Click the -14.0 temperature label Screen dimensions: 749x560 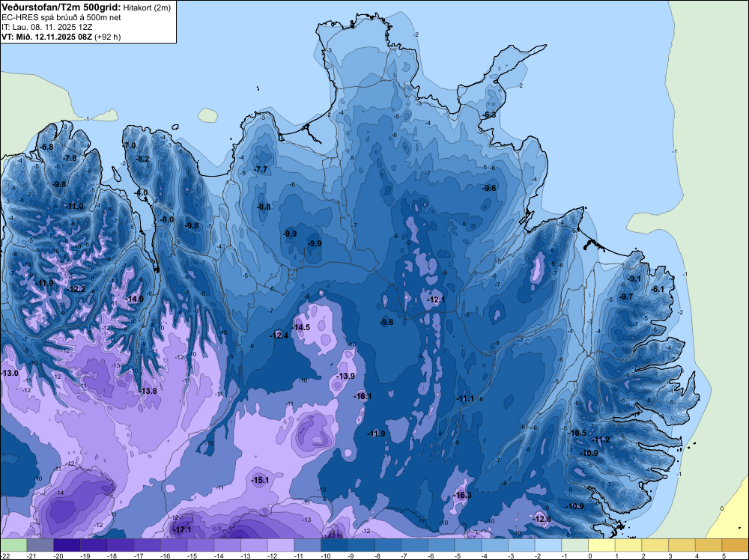coord(134,299)
